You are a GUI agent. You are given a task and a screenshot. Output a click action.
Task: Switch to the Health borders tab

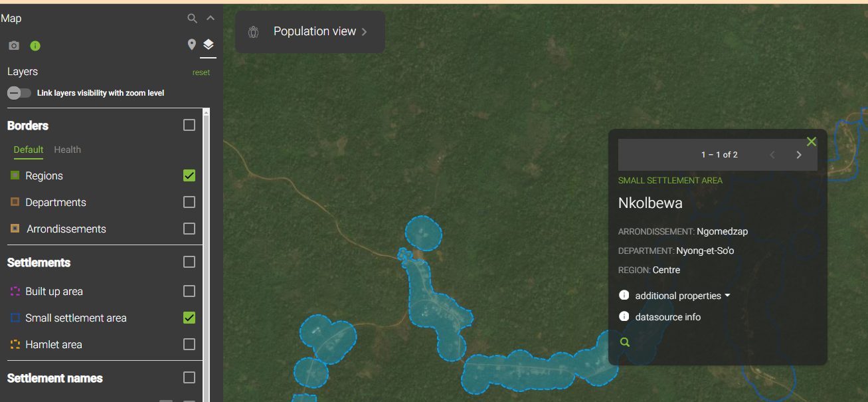click(x=68, y=150)
